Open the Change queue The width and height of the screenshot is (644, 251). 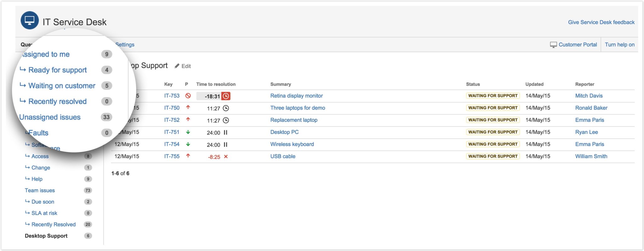(41, 168)
